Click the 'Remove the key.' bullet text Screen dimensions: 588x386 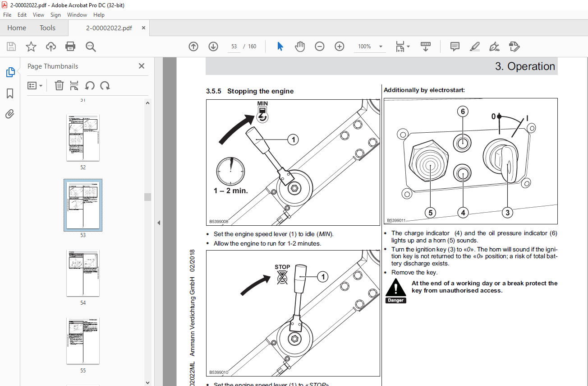coord(414,273)
